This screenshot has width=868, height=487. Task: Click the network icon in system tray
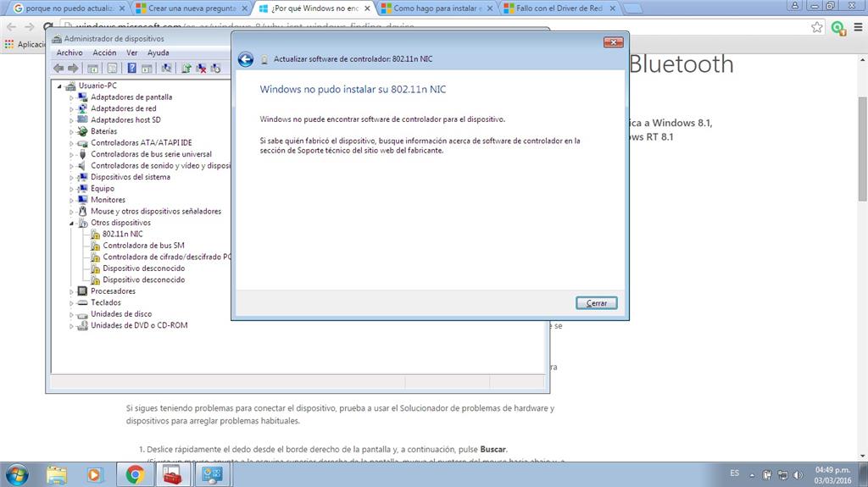click(x=782, y=475)
